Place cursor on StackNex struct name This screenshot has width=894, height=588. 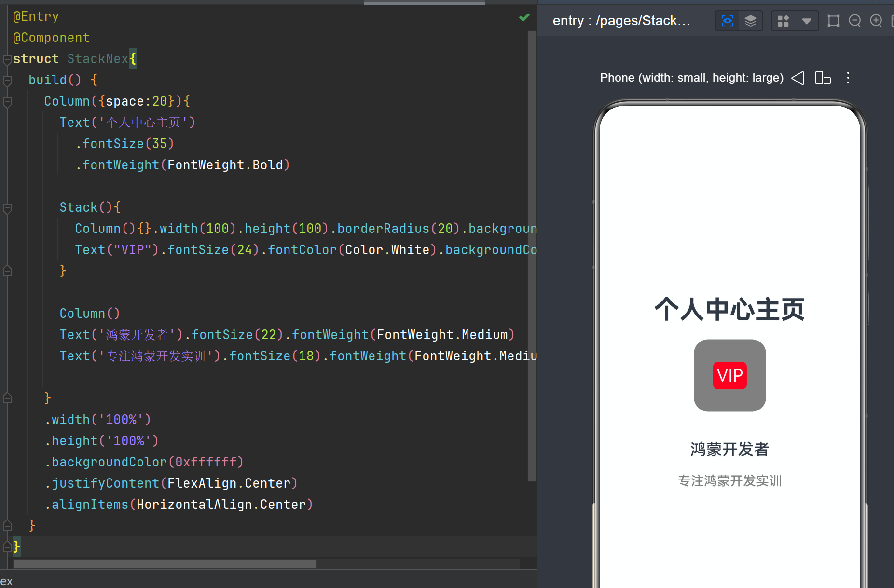[98, 59]
